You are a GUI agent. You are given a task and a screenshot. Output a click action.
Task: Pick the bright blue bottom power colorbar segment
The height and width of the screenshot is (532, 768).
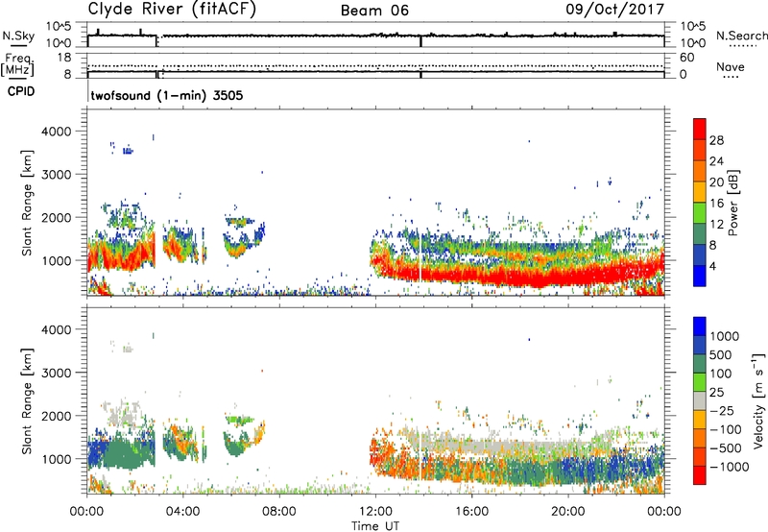[700, 276]
